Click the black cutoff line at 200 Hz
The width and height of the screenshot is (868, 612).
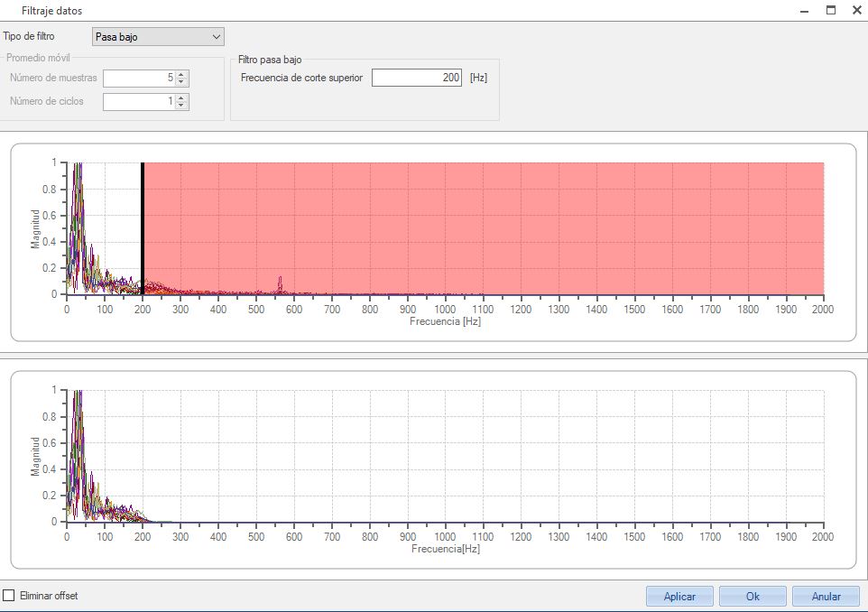[143, 228]
